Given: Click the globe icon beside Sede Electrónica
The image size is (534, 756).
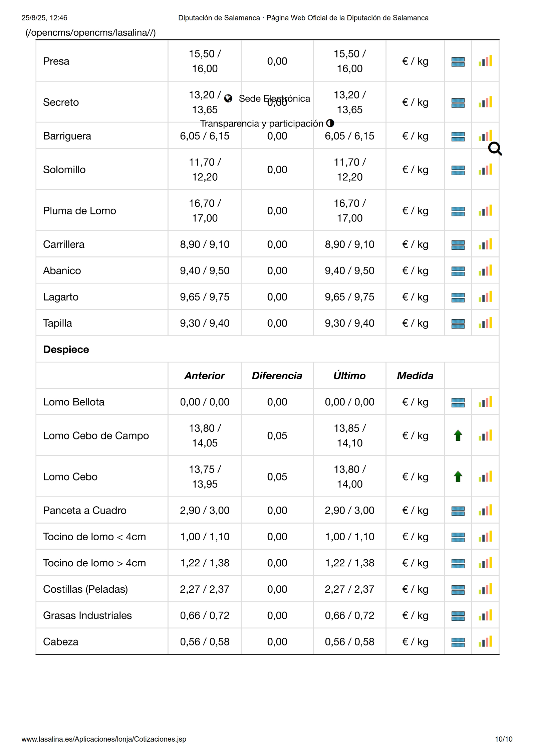Looking at the screenshot, I should tap(228, 98).
